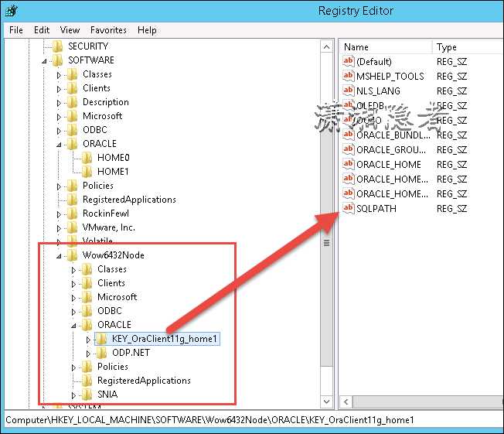This screenshot has height=434, width=504.
Task: Click the string icon for SQLPATH value
Action: [349, 208]
